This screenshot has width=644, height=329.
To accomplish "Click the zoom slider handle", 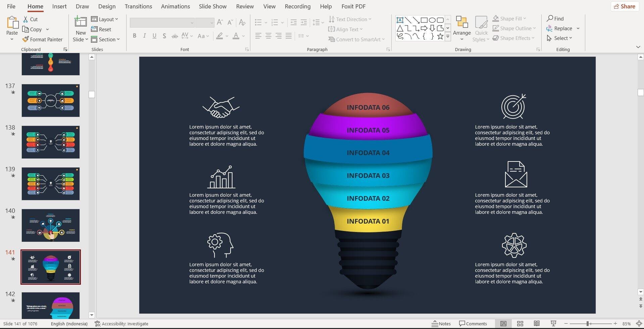I will [x=588, y=324].
